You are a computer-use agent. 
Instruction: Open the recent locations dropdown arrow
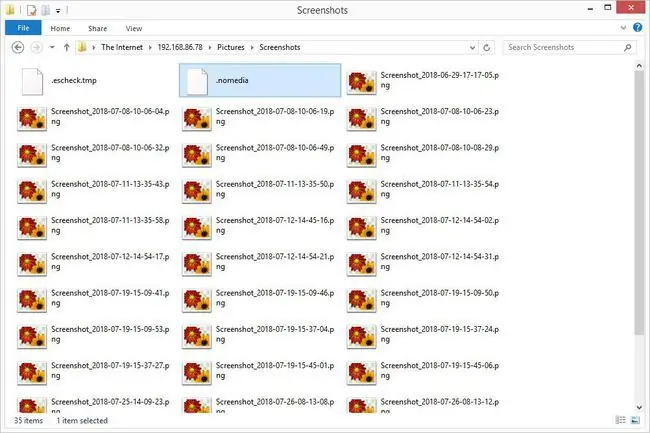[x=52, y=47]
